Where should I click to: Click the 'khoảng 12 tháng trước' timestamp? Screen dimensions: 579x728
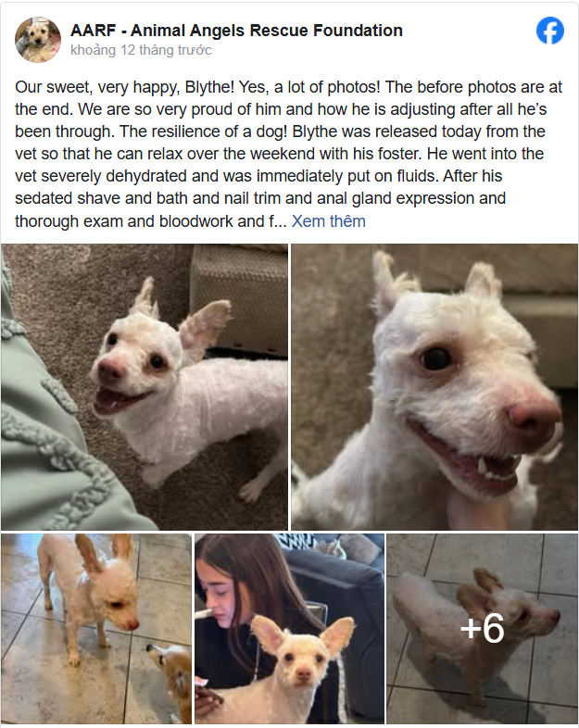tap(141, 50)
